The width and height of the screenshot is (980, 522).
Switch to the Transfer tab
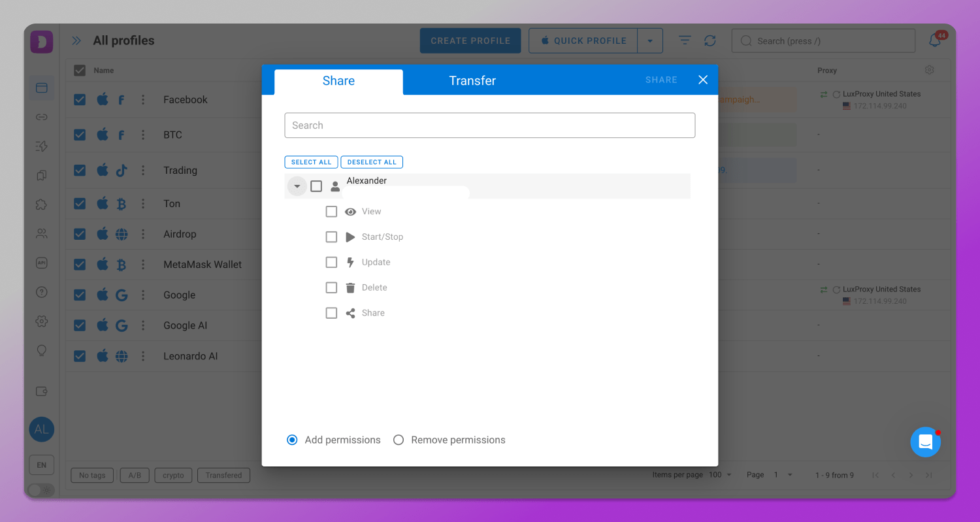(x=472, y=81)
